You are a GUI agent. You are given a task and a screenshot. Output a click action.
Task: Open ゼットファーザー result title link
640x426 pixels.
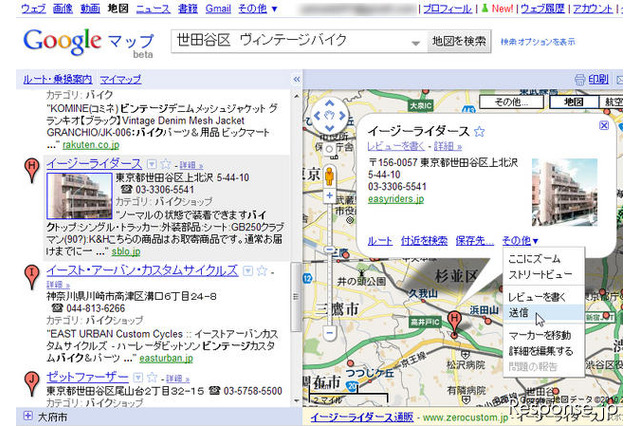87,377
